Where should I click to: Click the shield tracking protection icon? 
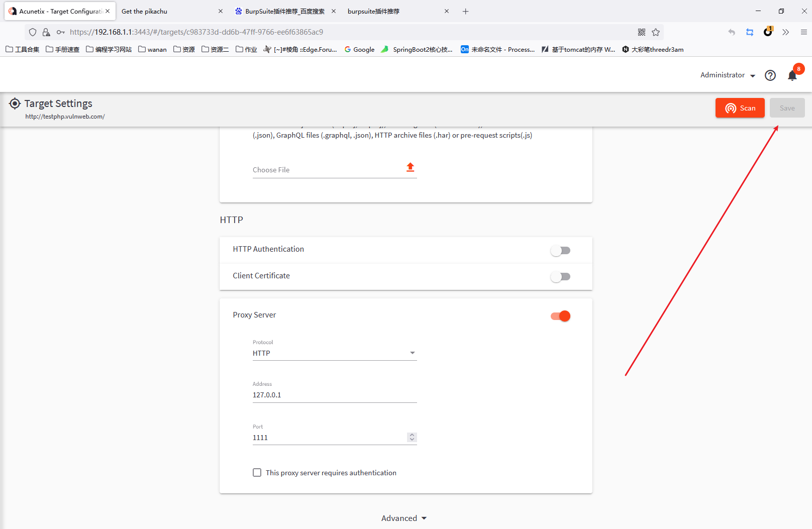click(x=33, y=32)
